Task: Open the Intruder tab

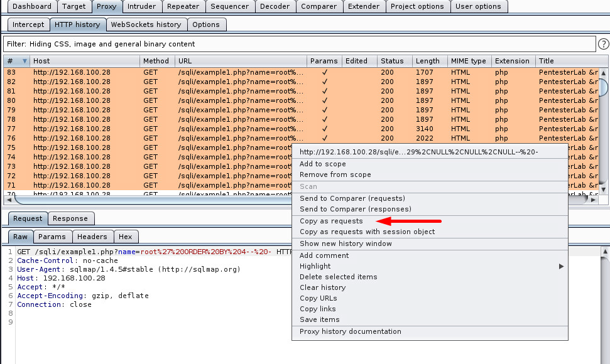Action: coord(141,6)
